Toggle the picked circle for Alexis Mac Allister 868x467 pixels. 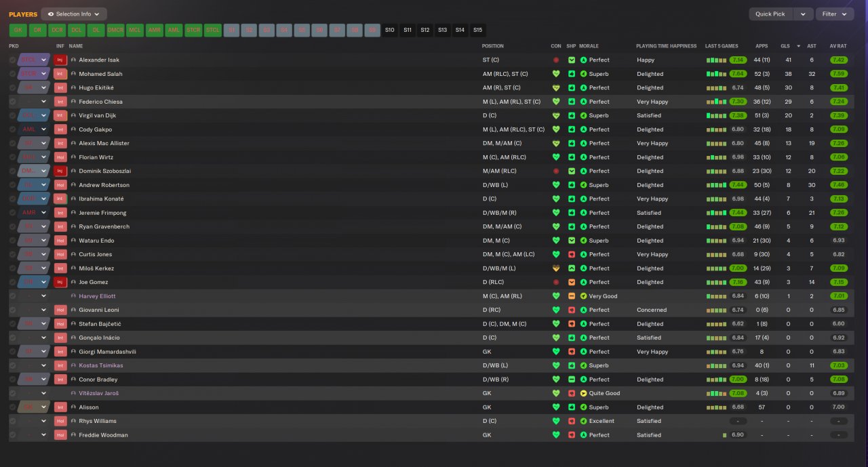(x=12, y=143)
